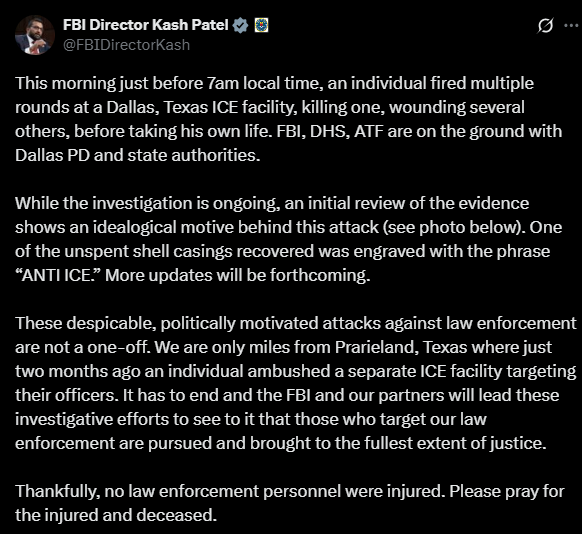Click the sentence 'More updates will be forthcoming.'
The width and height of the screenshot is (582, 534).
point(238,275)
